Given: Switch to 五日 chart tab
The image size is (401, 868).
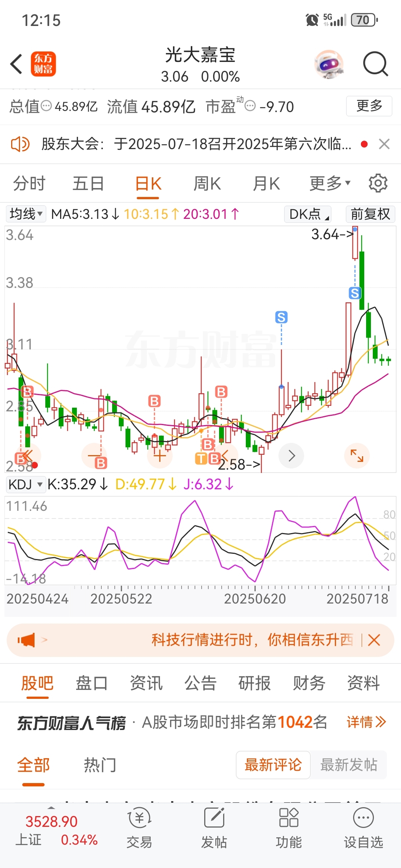Looking at the screenshot, I should click(88, 184).
